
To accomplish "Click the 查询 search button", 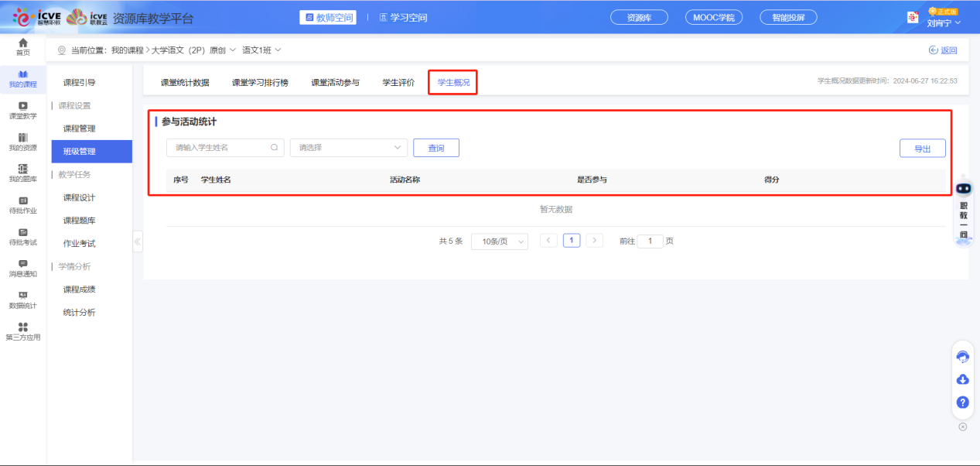I will tap(436, 148).
